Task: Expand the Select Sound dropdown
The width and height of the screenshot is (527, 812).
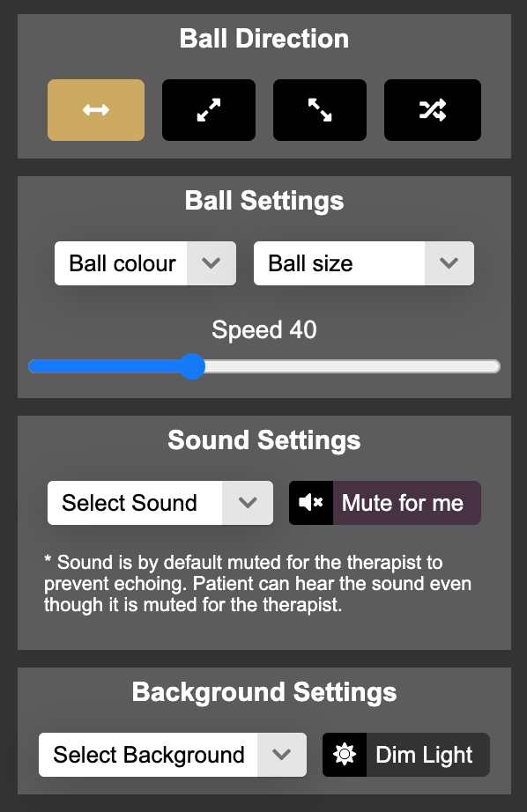Action: click(x=160, y=503)
